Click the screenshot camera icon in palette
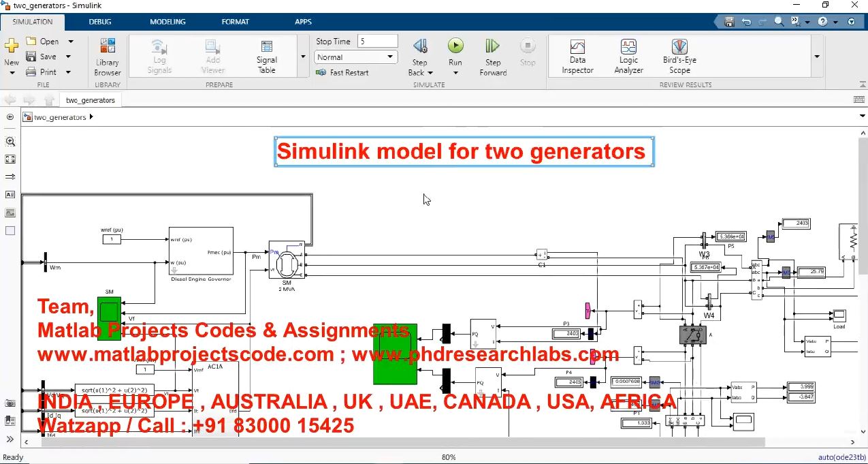868x464 pixels. pos(10,403)
